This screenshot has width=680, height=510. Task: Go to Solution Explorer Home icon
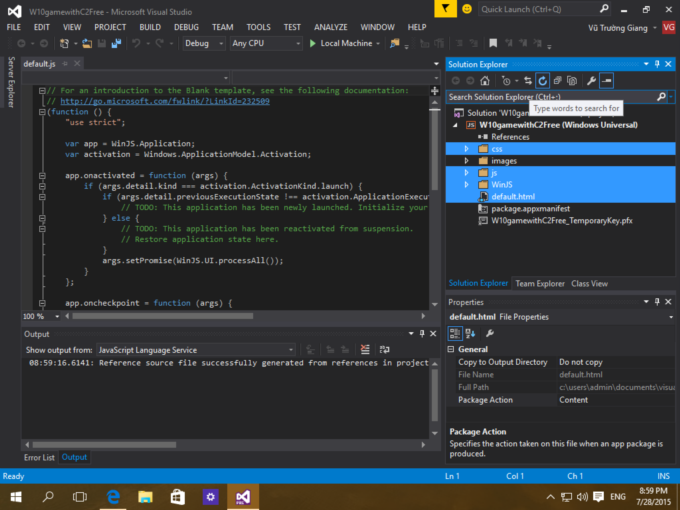(x=485, y=81)
